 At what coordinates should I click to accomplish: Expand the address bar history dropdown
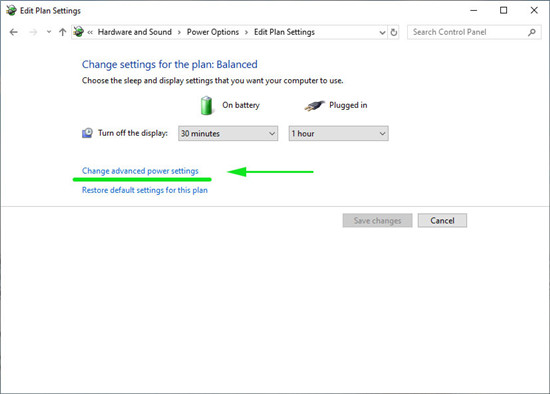point(382,33)
